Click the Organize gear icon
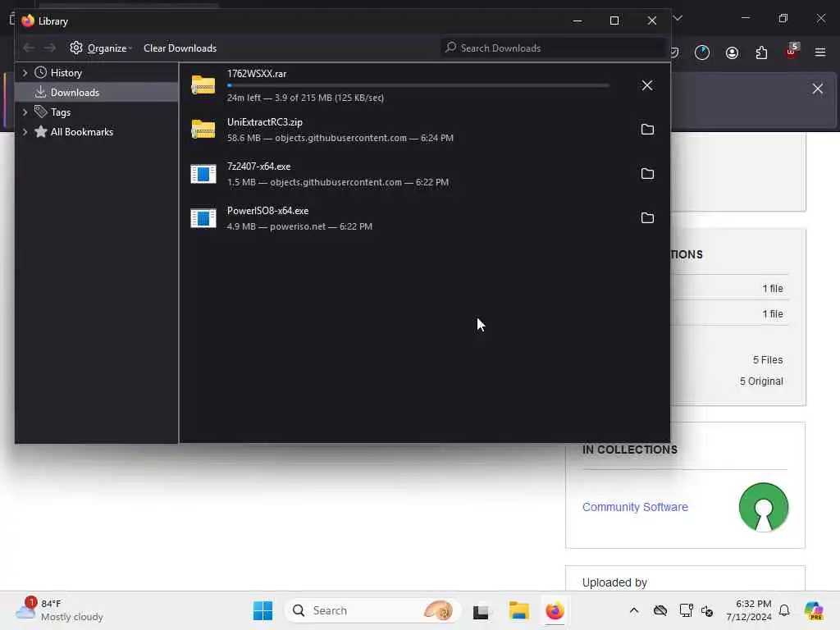Image resolution: width=840 pixels, height=630 pixels. click(76, 48)
